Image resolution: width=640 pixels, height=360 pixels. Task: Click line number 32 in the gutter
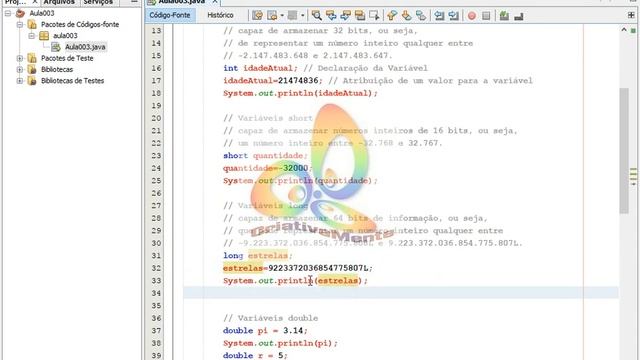(x=156, y=268)
